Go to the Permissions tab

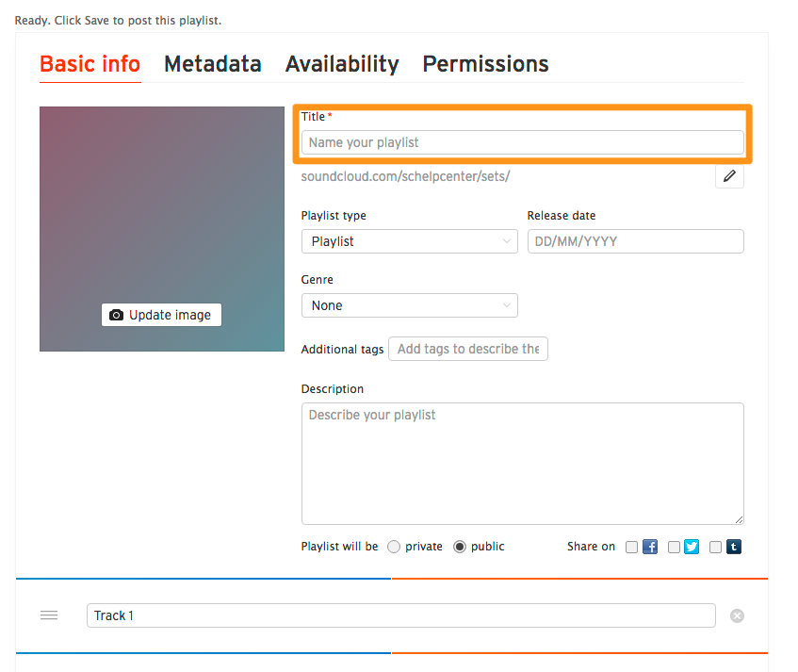click(485, 64)
